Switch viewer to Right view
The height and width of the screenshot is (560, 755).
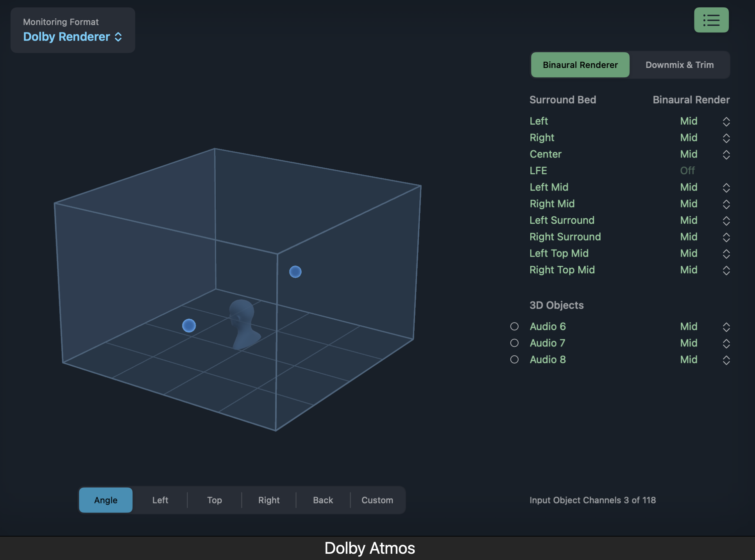click(x=269, y=500)
